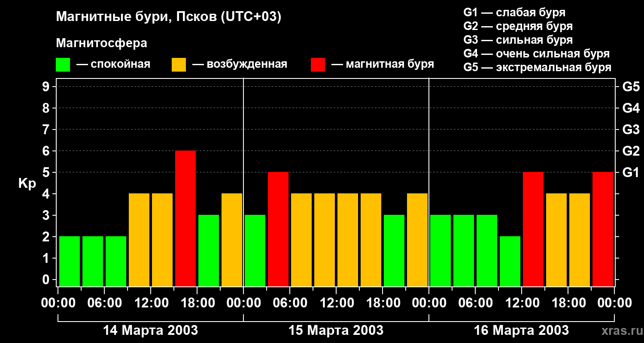Click the "16 Марта 2003" date label
644x343 pixels.
point(522,330)
